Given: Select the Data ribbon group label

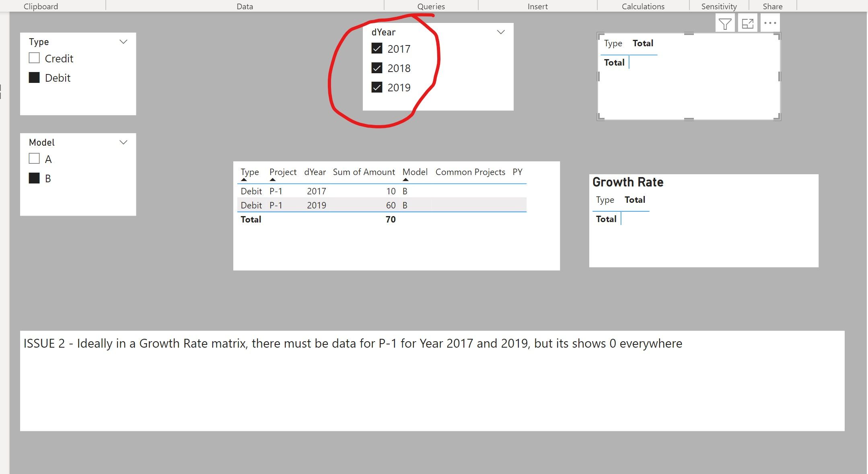Looking at the screenshot, I should pyautogui.click(x=245, y=6).
